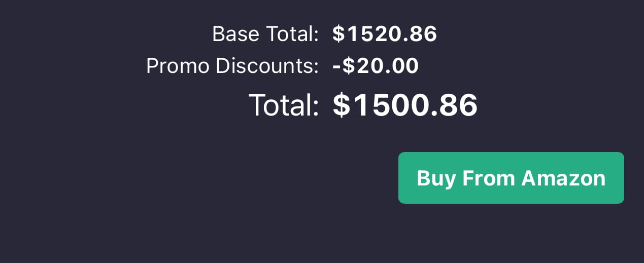This screenshot has height=263, width=644.
Task: Click the cents portion of $1520.86
Action: [x=424, y=34]
